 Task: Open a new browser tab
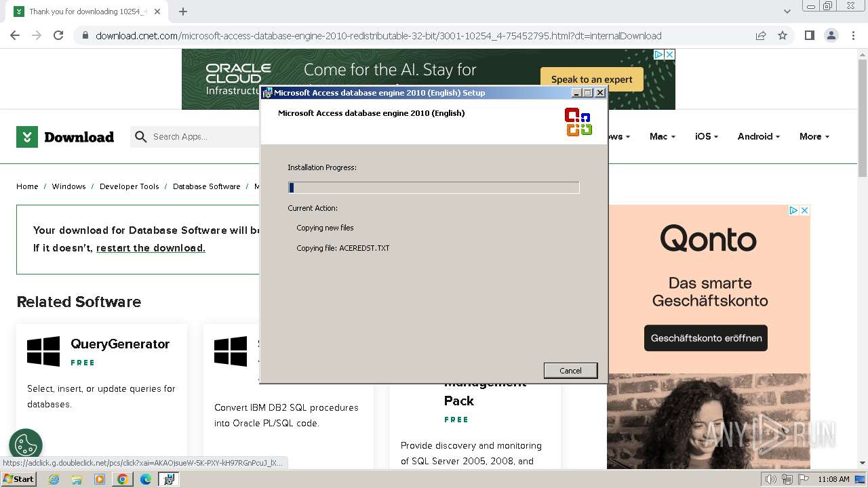click(x=183, y=12)
